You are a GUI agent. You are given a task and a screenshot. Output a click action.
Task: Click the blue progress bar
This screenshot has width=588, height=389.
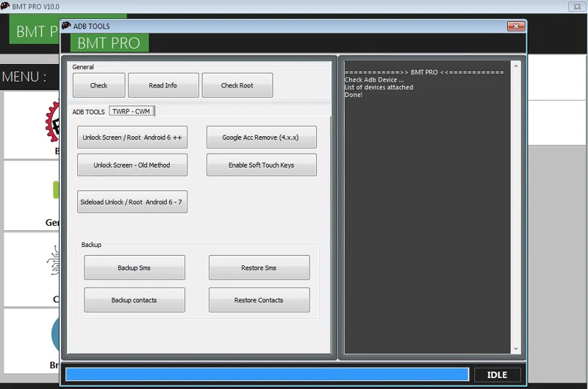click(267, 374)
